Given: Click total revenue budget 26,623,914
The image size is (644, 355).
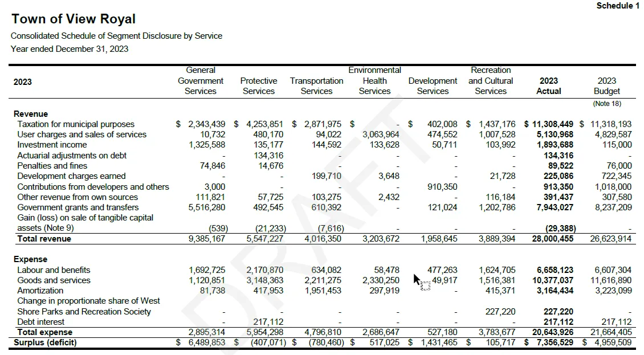Looking at the screenshot, I should tap(611, 239).
